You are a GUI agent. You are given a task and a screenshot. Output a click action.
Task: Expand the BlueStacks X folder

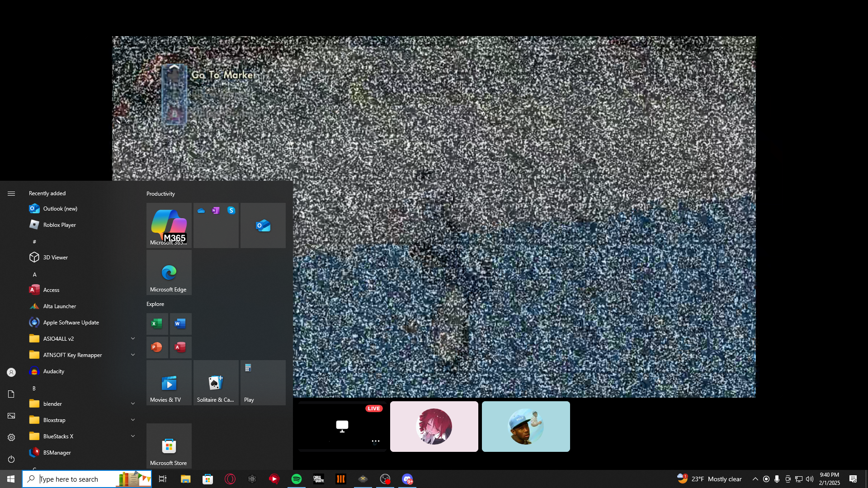(132, 436)
